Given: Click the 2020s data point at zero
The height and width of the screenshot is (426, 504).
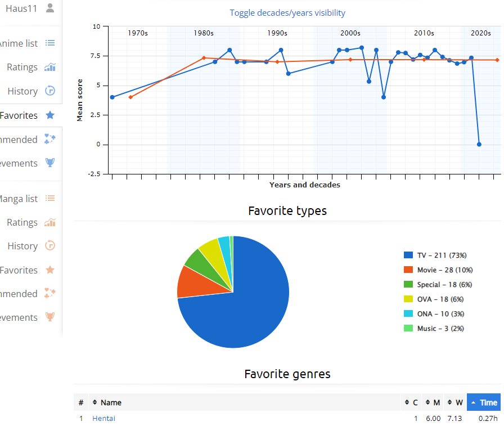Looking at the screenshot, I should tap(479, 145).
